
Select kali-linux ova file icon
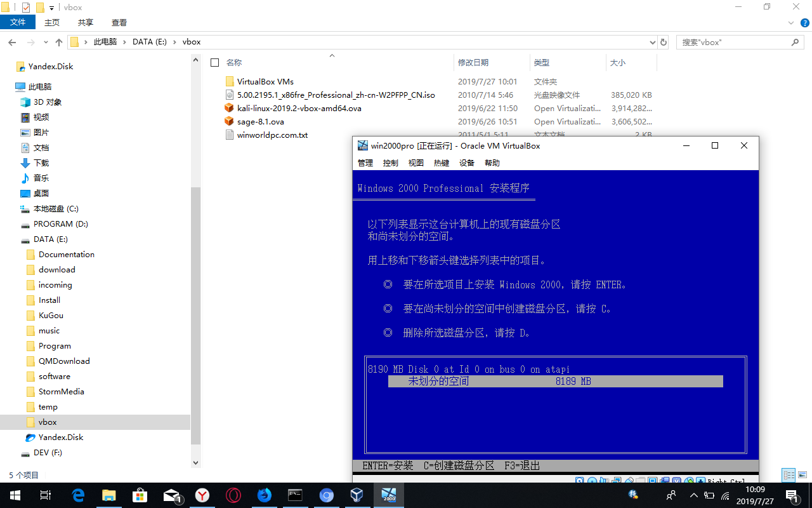pos(230,108)
